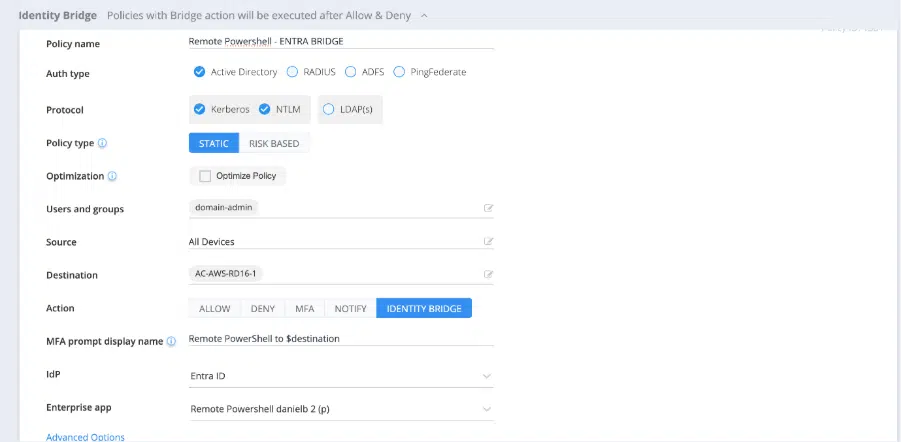The height and width of the screenshot is (442, 901).
Task: Click the Optimization info icon
Action: pyautogui.click(x=112, y=176)
